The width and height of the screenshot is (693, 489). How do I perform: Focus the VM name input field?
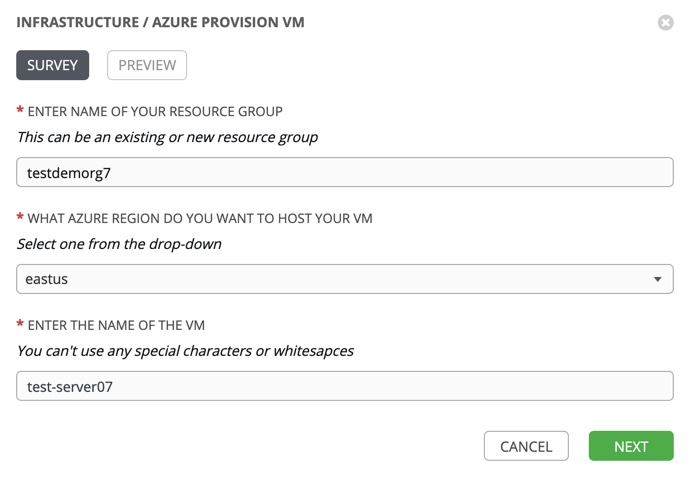point(344,386)
